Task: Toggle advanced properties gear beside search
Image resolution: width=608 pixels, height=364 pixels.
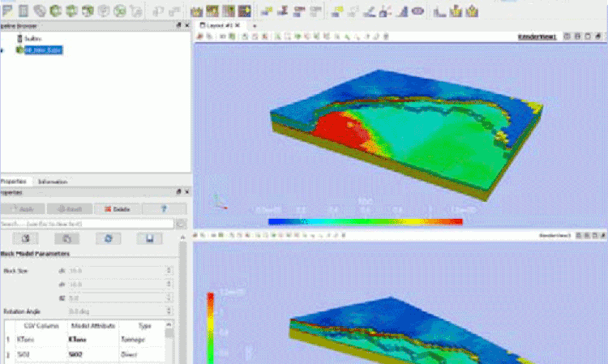Action: tap(182, 223)
